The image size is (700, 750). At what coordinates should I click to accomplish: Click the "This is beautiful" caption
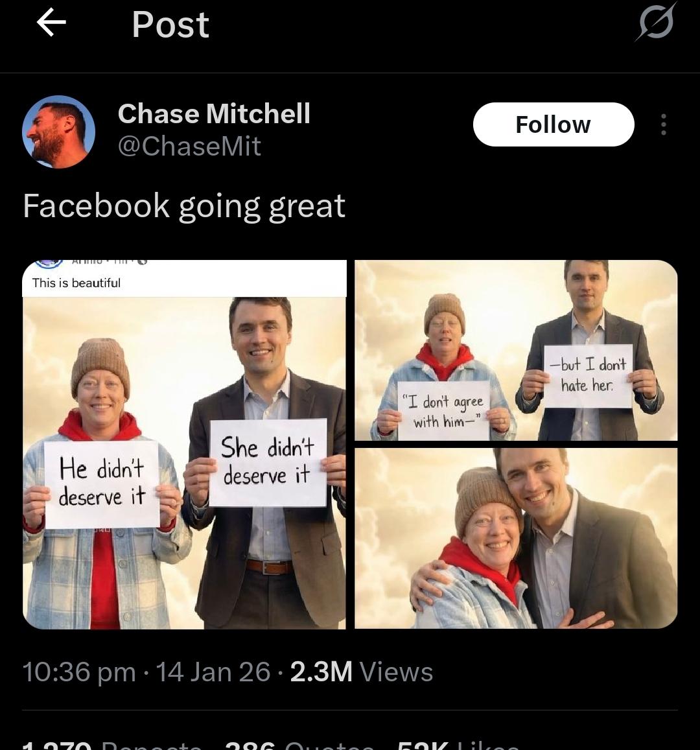(x=76, y=283)
